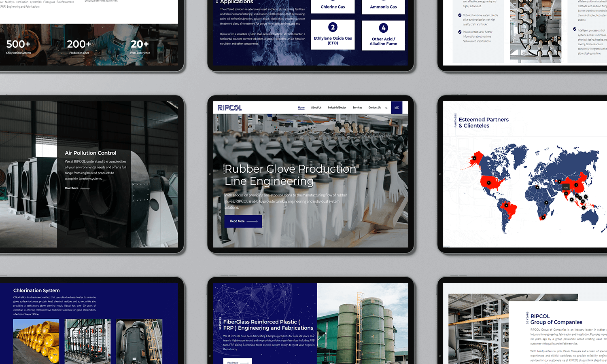The image size is (607, 364).
Task: Click checkmark beside Please contact us for further
Action: 460,32
